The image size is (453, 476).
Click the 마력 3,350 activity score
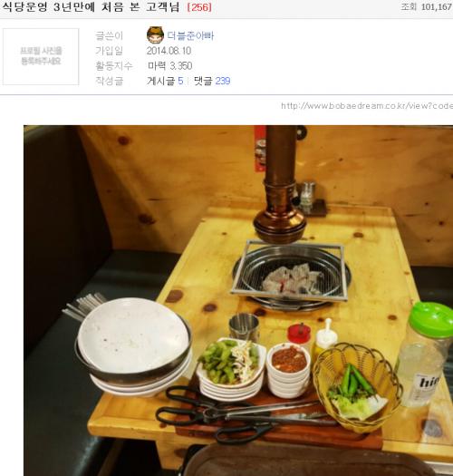pos(170,66)
